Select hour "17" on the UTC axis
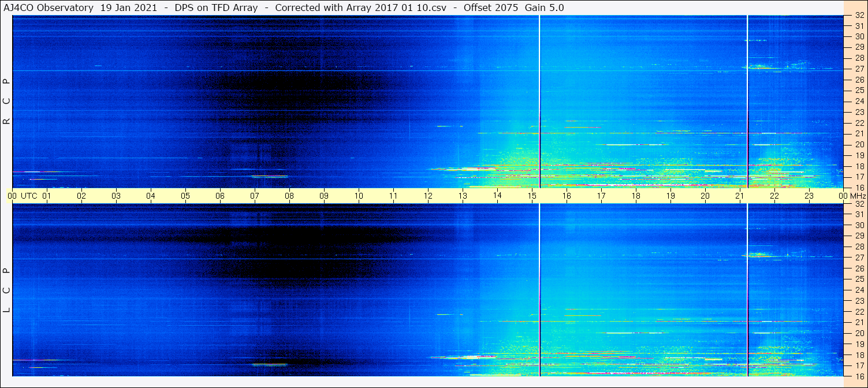This screenshot has height=388, width=868. pyautogui.click(x=601, y=196)
